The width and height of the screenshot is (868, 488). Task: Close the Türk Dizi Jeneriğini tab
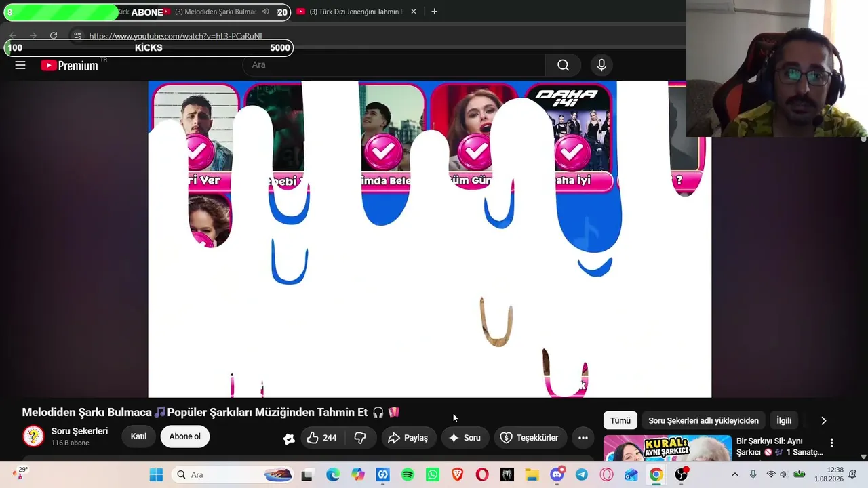414,12
